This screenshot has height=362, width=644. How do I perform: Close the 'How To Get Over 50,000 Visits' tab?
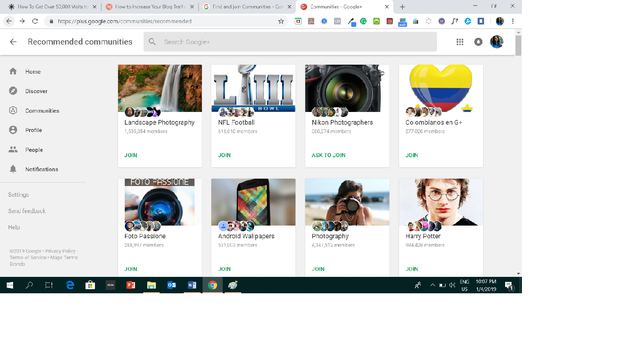(x=95, y=7)
